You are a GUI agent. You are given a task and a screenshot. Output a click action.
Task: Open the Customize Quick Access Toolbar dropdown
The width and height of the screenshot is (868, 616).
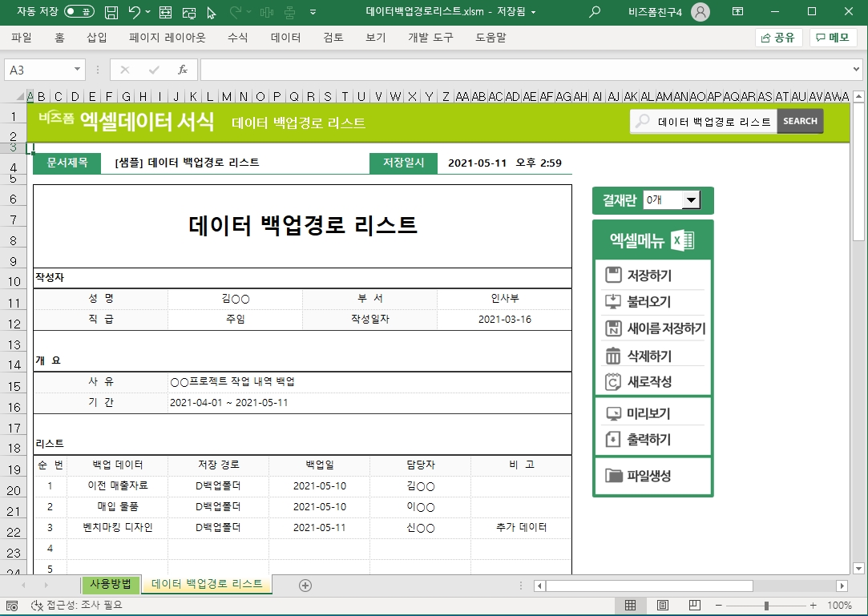pyautogui.click(x=313, y=12)
